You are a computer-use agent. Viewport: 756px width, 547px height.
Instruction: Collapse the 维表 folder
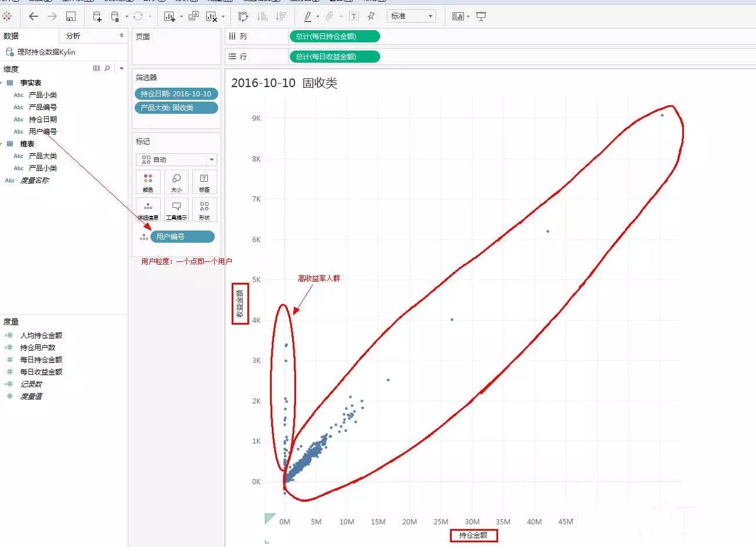1,144
